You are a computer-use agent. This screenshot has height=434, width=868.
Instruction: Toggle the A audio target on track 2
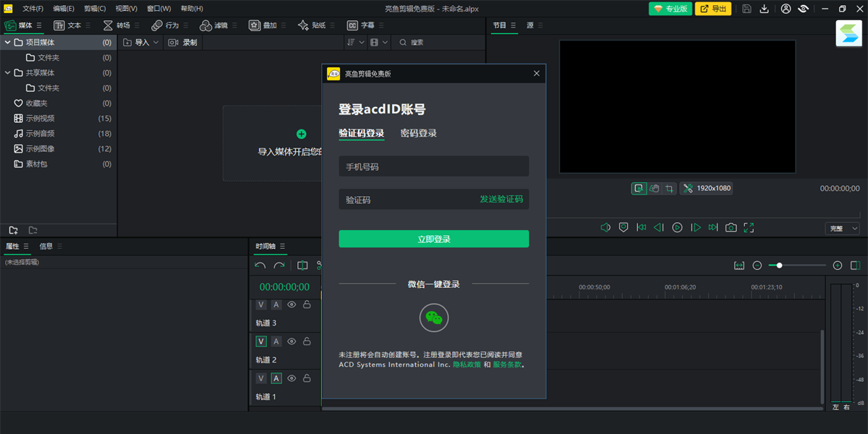276,341
